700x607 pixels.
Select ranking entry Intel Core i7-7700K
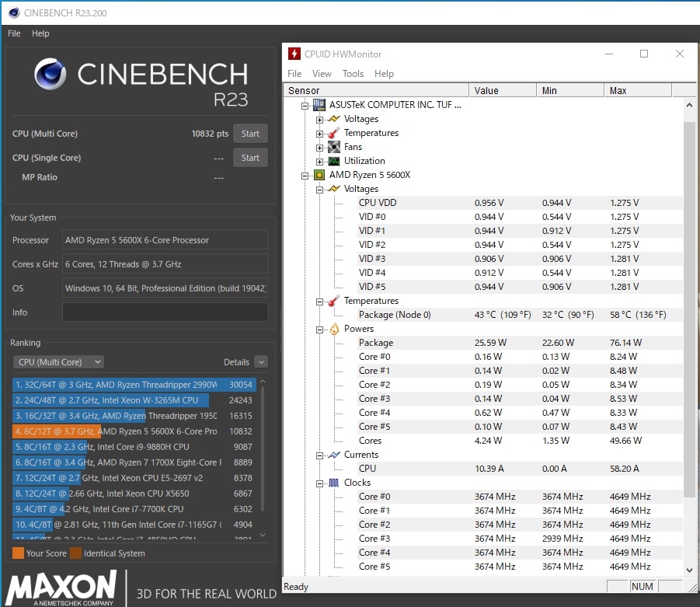134,509
